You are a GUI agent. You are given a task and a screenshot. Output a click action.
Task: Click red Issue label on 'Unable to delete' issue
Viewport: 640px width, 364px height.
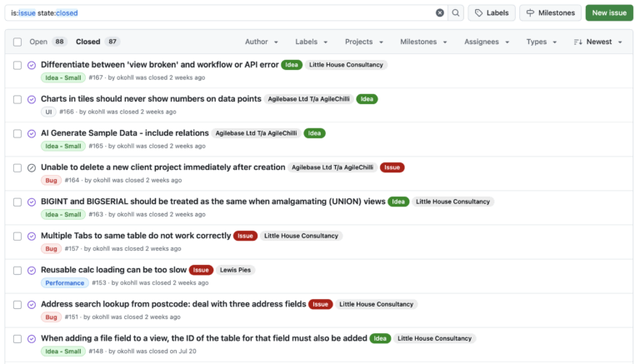tap(392, 167)
